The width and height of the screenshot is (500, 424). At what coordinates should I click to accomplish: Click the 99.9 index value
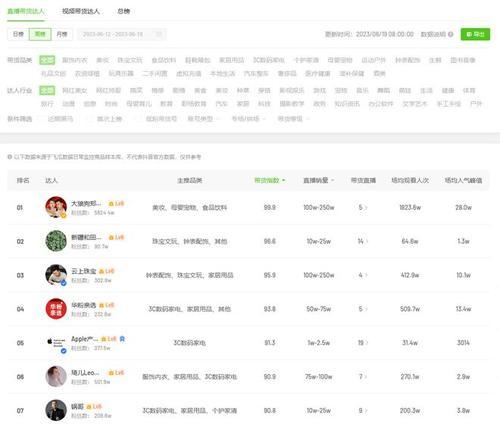[270, 207]
